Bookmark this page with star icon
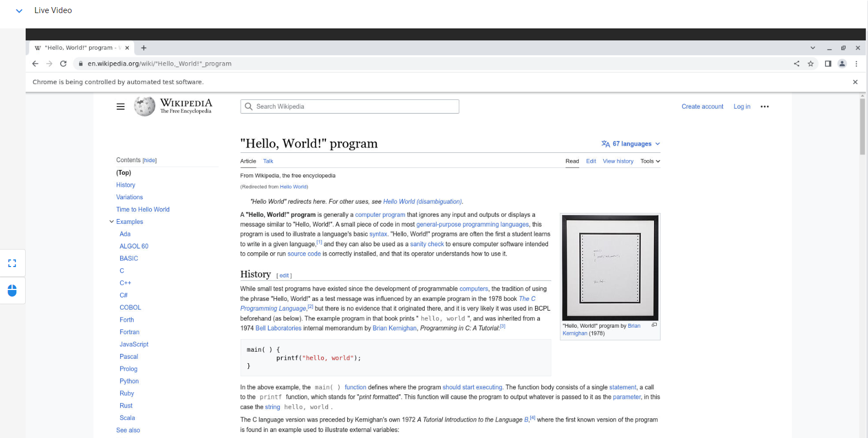Viewport: 868px width, 438px height. click(811, 64)
